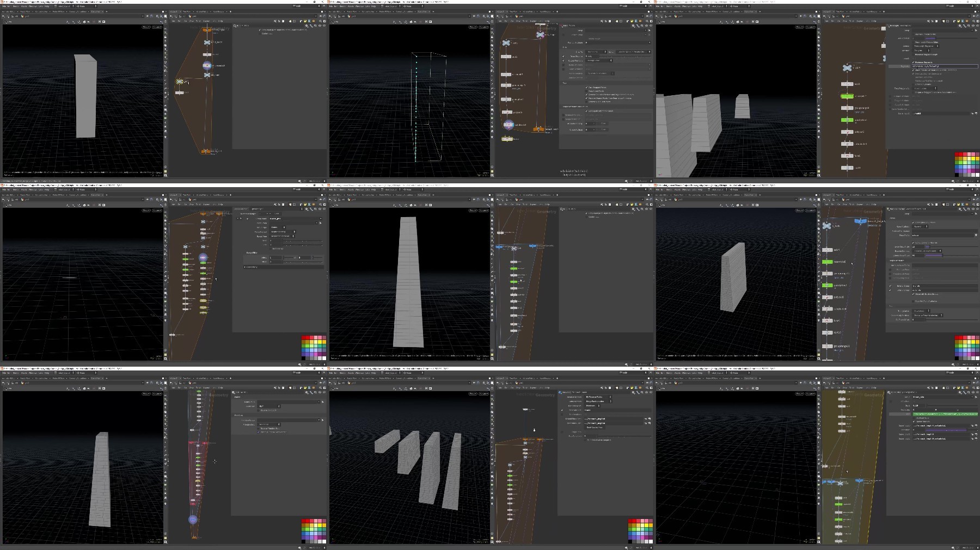Select the polycut5 node in the three-slabs frame

tap(847, 132)
